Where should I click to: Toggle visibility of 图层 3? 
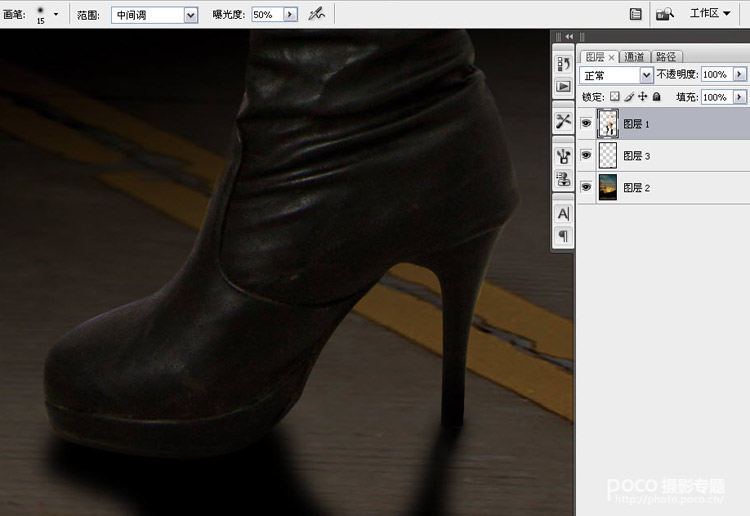click(586, 156)
